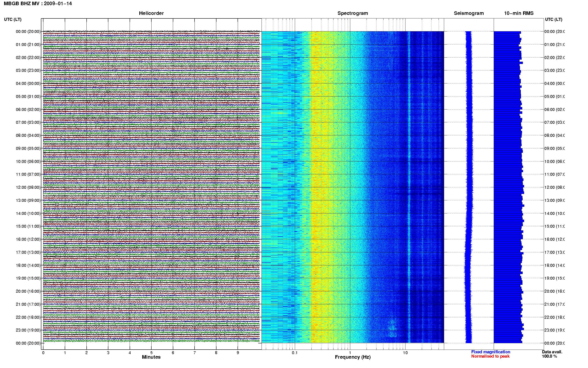
Task: Click the left time label '02:00 (22:00)'
Action: pos(28,58)
